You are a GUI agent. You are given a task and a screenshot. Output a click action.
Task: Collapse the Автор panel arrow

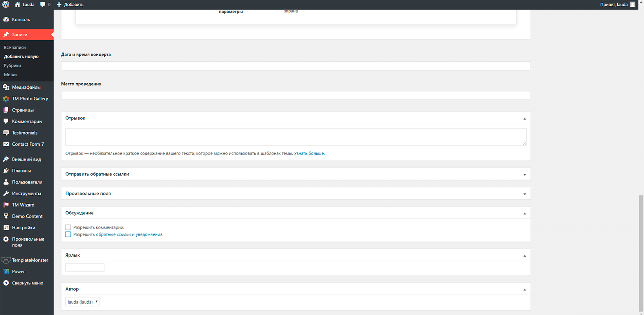[525, 290]
